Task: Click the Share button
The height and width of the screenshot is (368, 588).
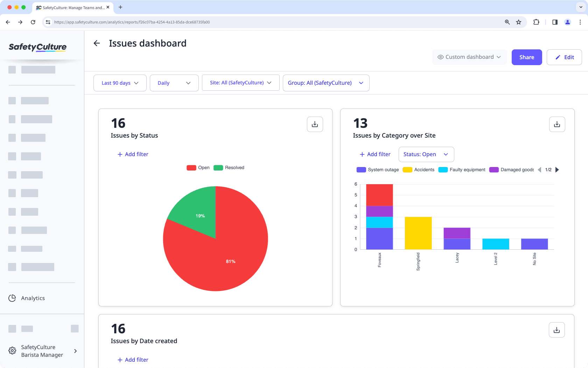Action: 526,57
